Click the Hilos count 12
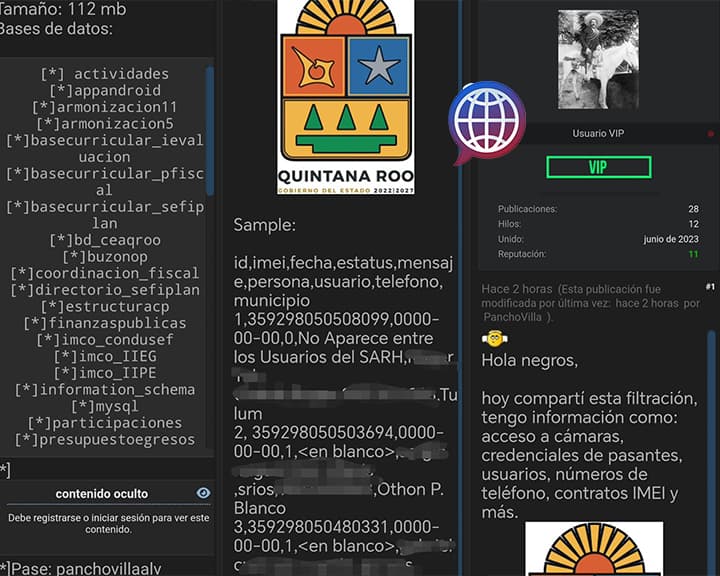Viewport: 720px width, 576px height. coord(693,224)
